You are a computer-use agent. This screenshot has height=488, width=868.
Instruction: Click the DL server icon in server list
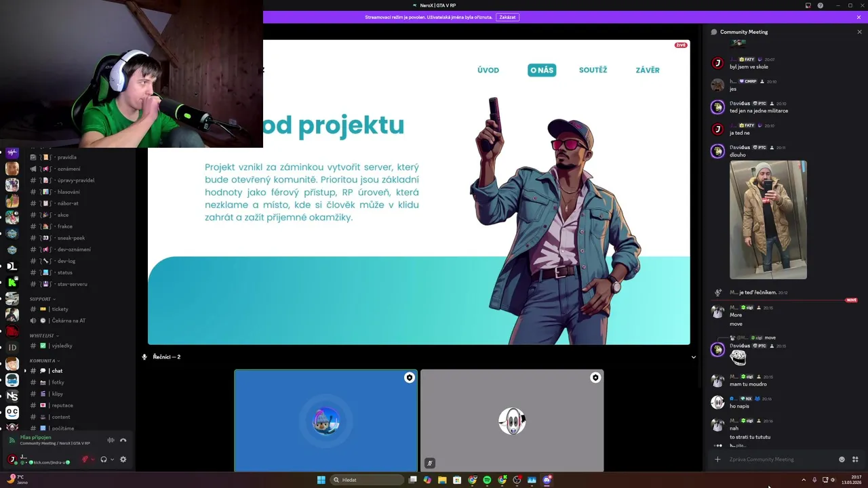(12, 266)
